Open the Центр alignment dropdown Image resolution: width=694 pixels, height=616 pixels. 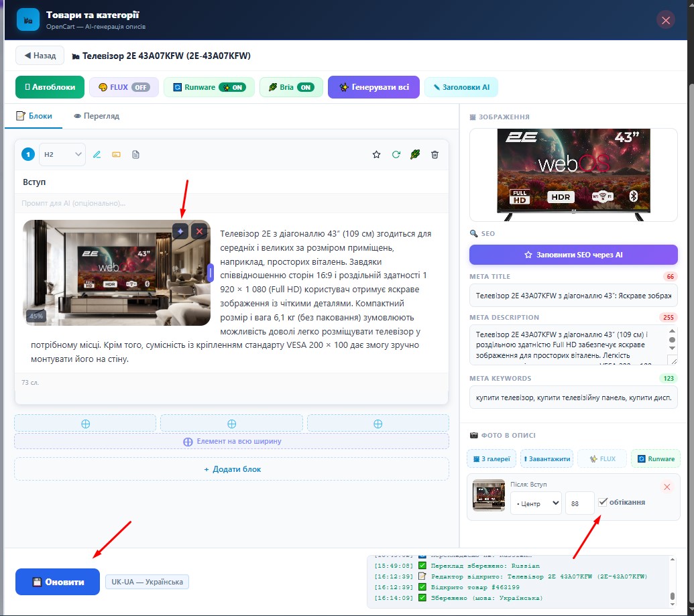[536, 503]
